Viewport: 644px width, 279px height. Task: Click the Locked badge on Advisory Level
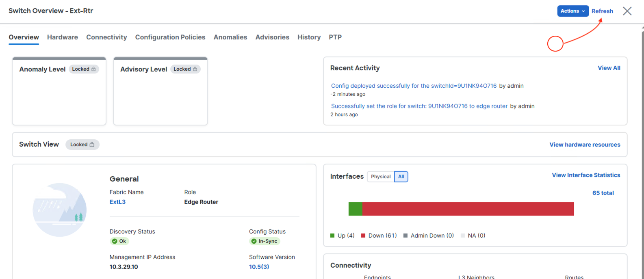pos(185,69)
